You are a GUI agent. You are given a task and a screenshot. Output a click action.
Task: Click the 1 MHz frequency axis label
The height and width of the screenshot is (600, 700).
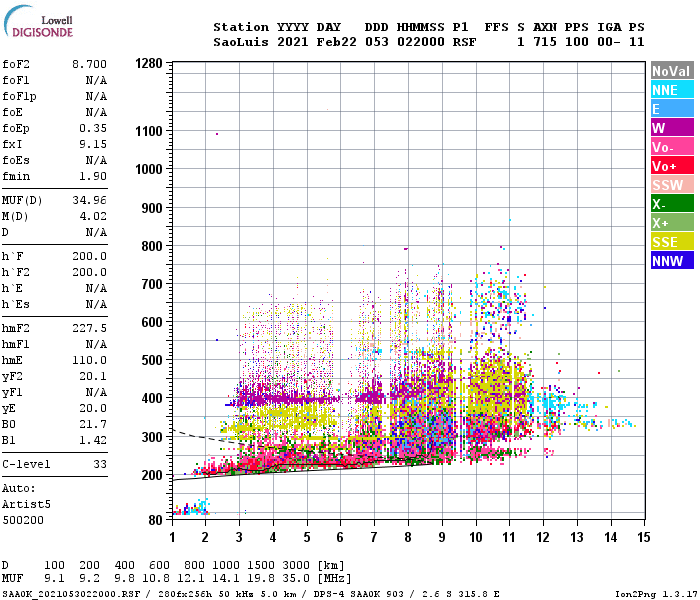tap(172, 537)
